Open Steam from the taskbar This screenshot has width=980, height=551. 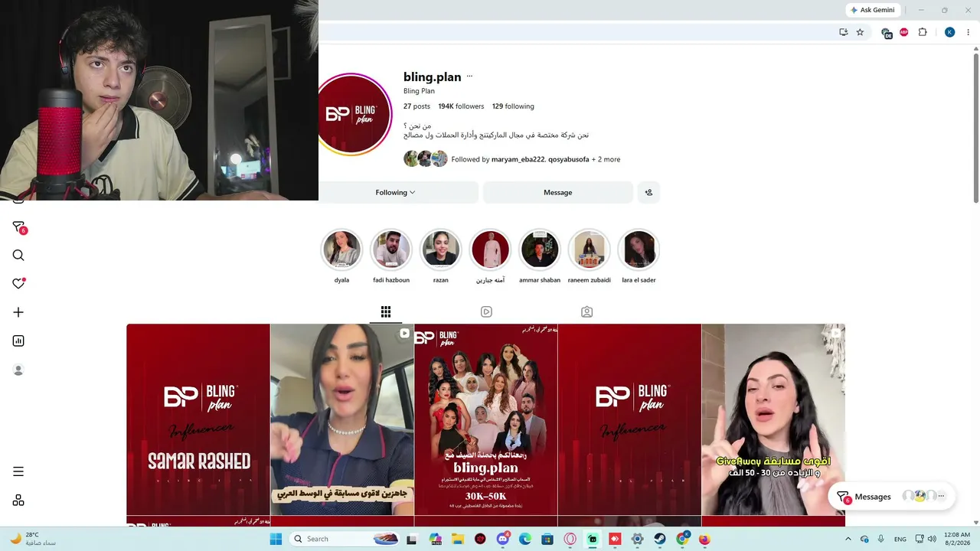660,539
